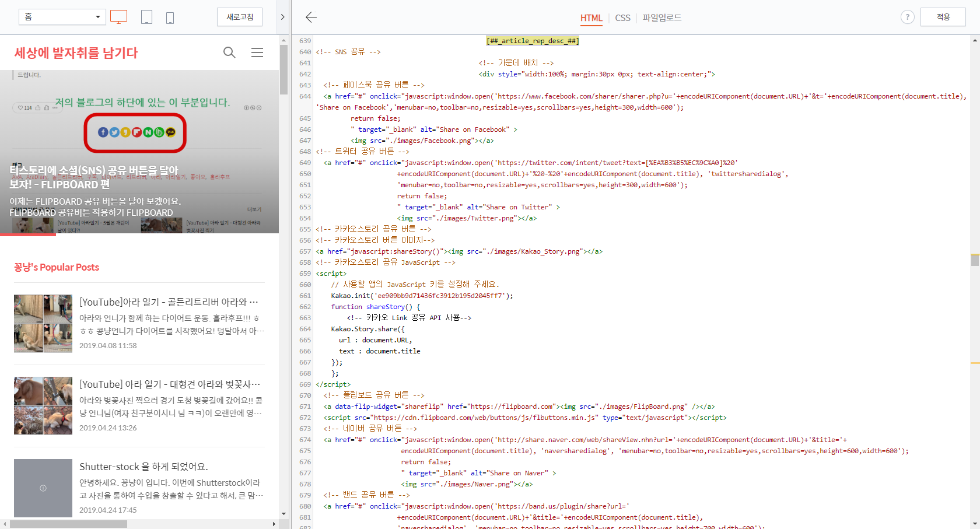Open the FLIPBOARD post banner image

coord(139,152)
